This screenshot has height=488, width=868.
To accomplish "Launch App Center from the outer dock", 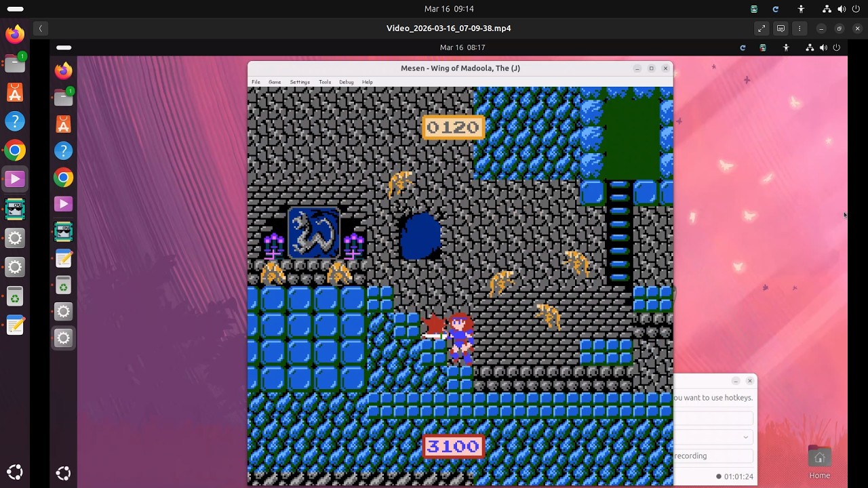I will pos(15,92).
